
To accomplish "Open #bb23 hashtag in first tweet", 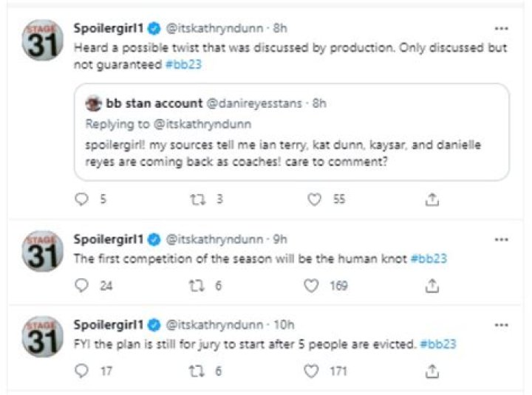I will [x=183, y=64].
